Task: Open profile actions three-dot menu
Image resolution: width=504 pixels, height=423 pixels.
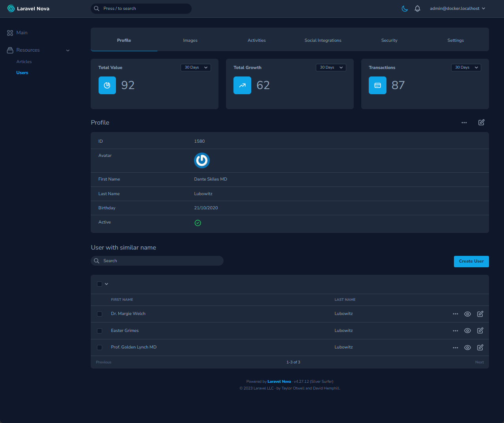Action: (x=464, y=123)
